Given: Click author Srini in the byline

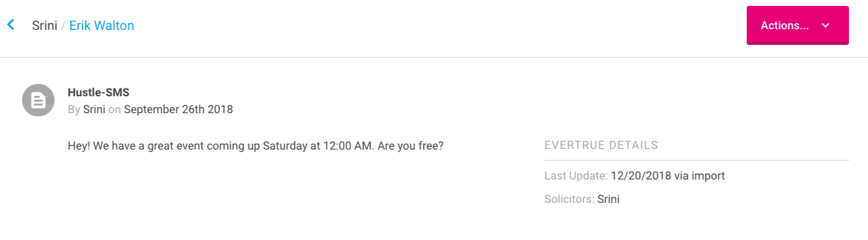Looking at the screenshot, I should pyautogui.click(x=94, y=109).
